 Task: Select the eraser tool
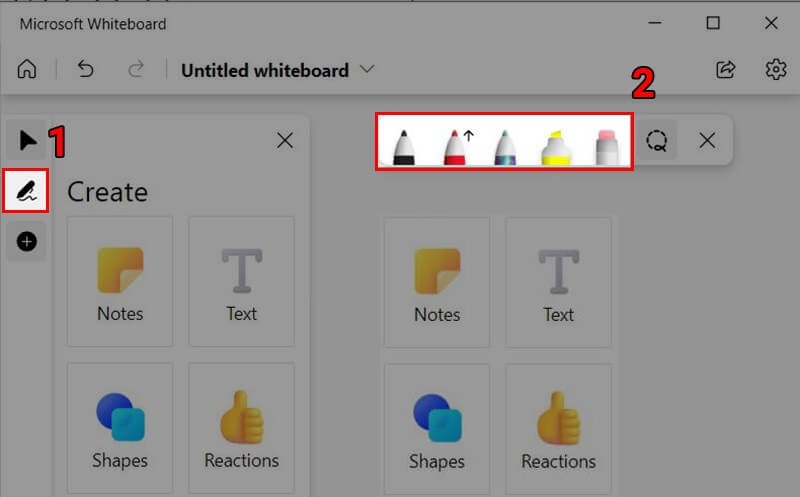(607, 147)
